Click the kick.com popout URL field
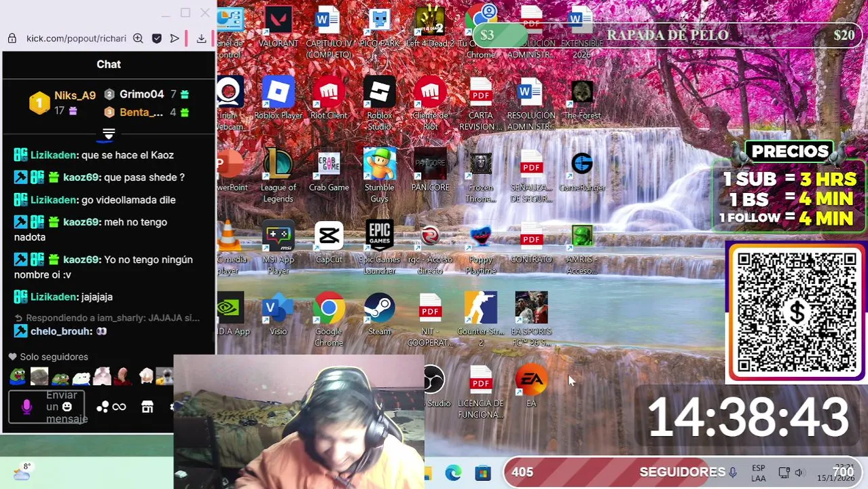 (x=76, y=39)
